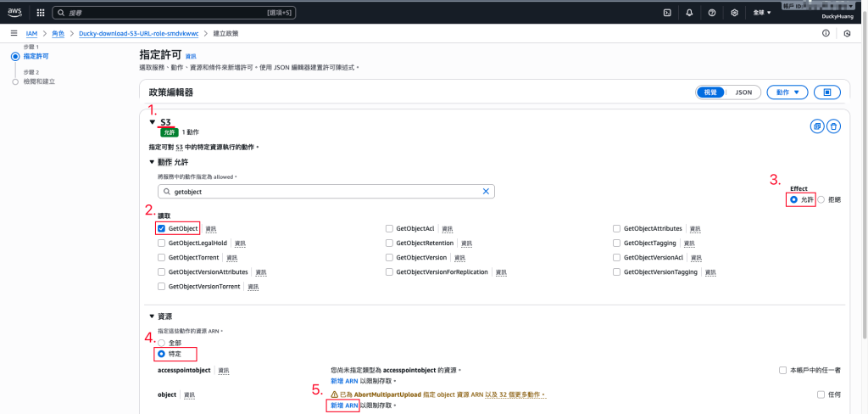Open Ducky-download-S3-URL-role breadcrumb link

pos(139,34)
